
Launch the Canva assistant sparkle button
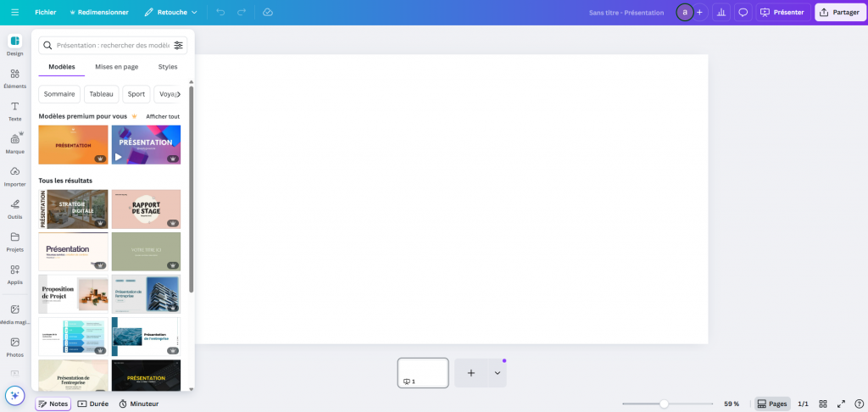pyautogui.click(x=14, y=395)
